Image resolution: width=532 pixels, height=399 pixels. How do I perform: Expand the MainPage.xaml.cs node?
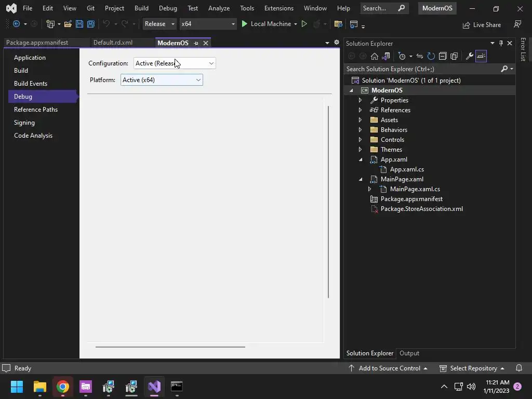click(x=369, y=189)
